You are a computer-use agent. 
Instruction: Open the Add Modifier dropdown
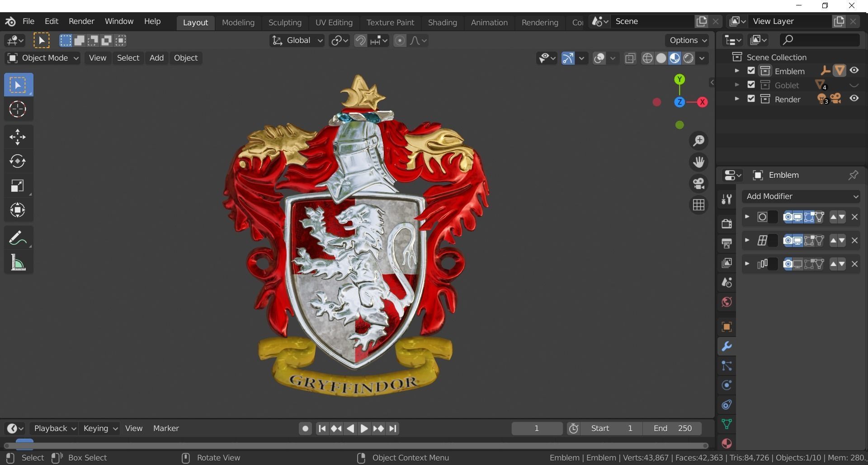click(801, 196)
